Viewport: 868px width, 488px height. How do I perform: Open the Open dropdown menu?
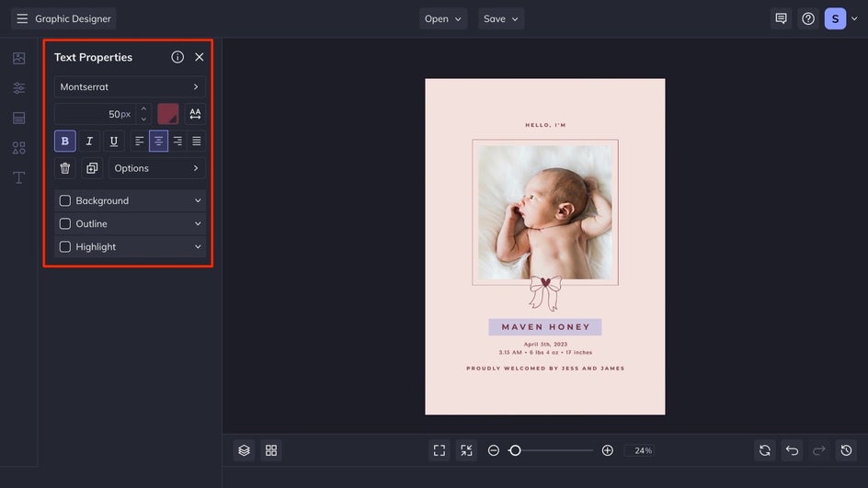(443, 18)
